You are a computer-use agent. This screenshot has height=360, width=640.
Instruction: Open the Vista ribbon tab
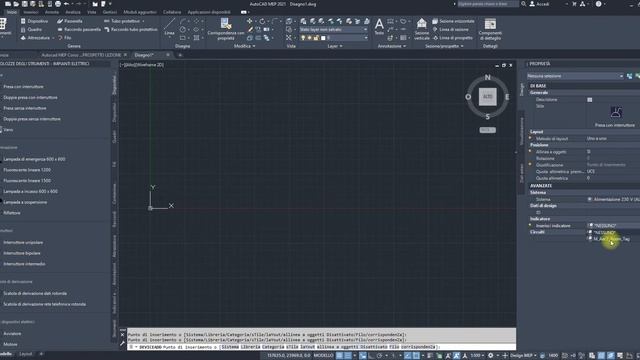tap(91, 12)
